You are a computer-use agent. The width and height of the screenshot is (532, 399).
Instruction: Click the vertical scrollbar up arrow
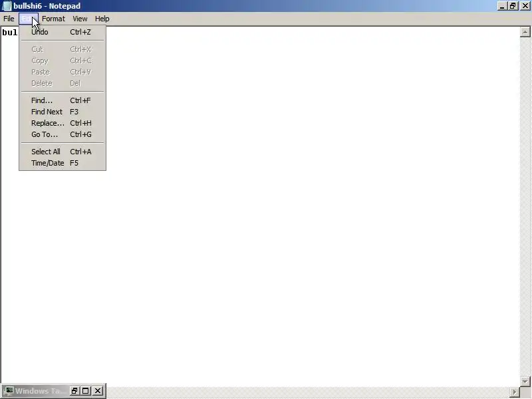point(525,32)
